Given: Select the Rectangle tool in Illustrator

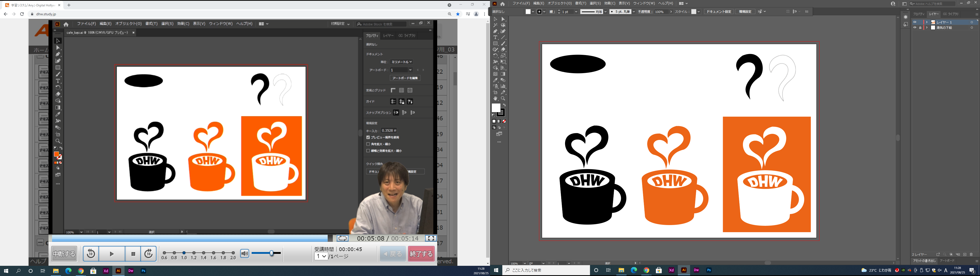Looking at the screenshot, I should (495, 44).
